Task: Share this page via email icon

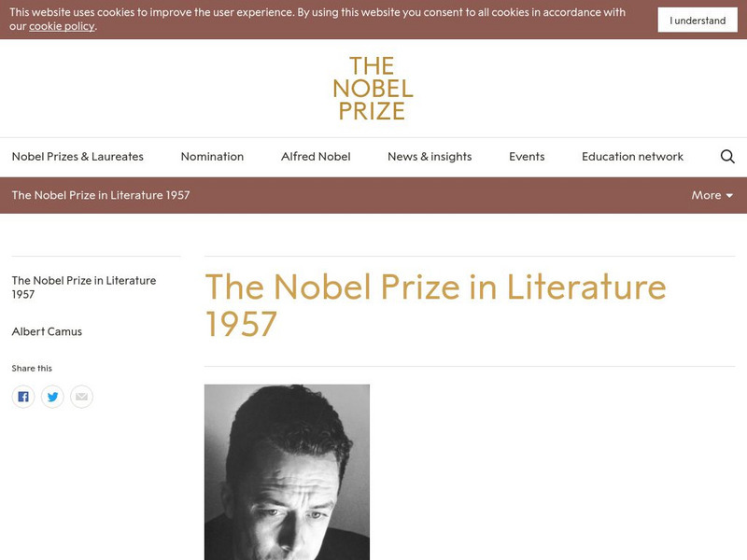Action: (81, 397)
